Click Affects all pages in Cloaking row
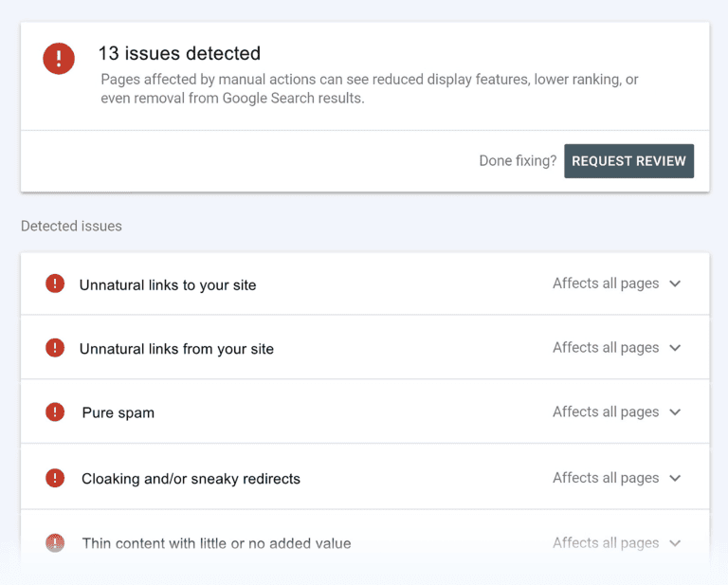Screen dimensions: 728x585 click(606, 478)
